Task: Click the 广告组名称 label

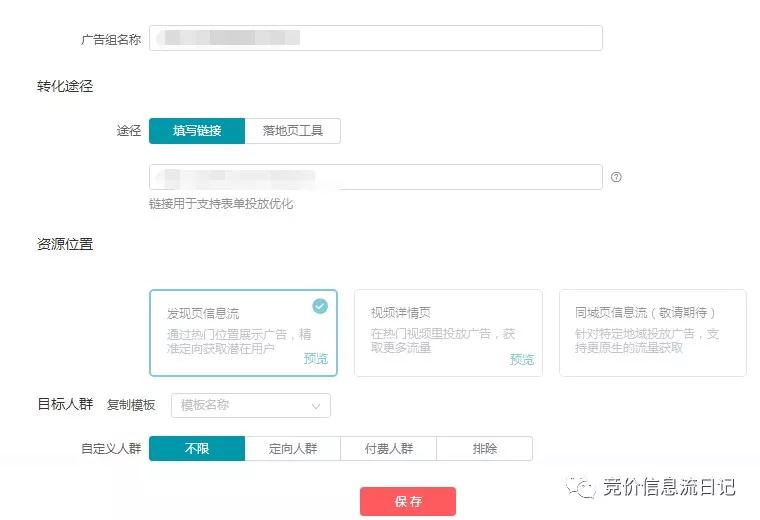Action: click(111, 39)
